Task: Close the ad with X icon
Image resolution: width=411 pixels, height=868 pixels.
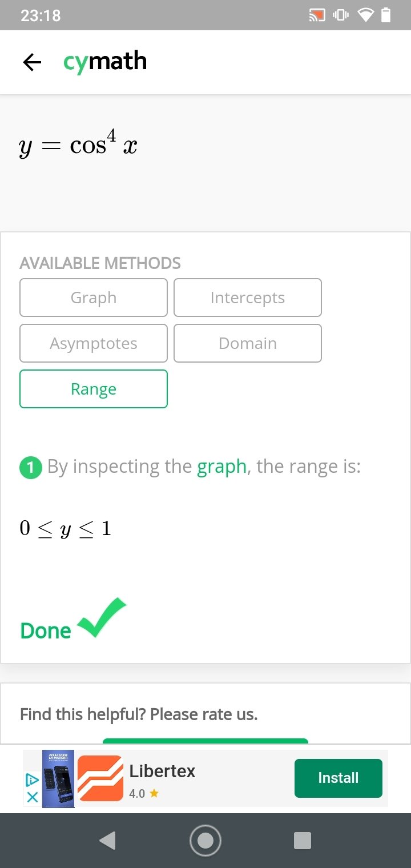Action: pos(33,797)
